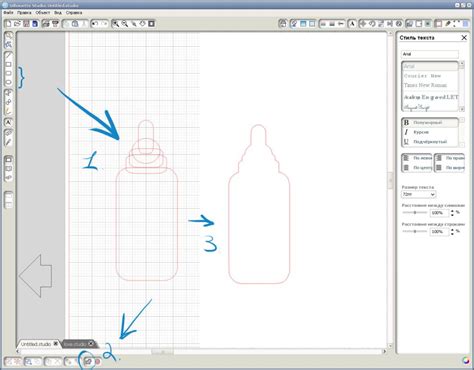
Task: Select the ellipse tool in left toolbar
Action: [9, 82]
